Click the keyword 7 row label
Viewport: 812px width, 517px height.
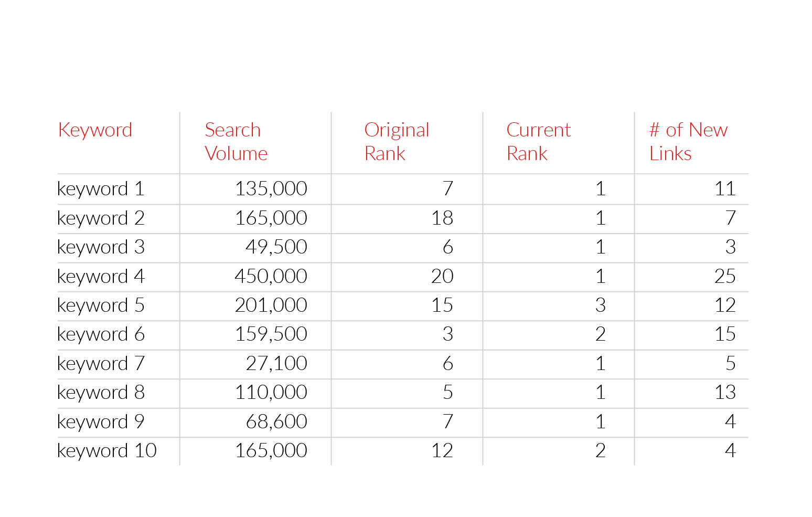101,364
